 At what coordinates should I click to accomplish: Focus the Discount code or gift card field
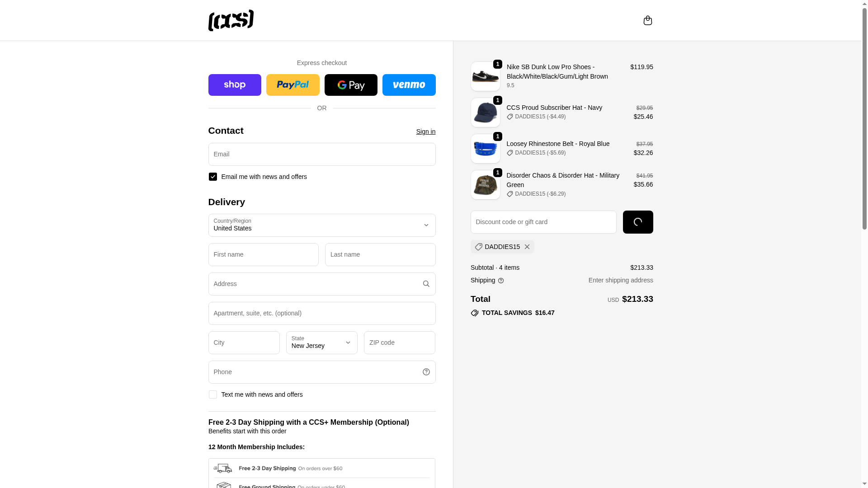pos(543,222)
